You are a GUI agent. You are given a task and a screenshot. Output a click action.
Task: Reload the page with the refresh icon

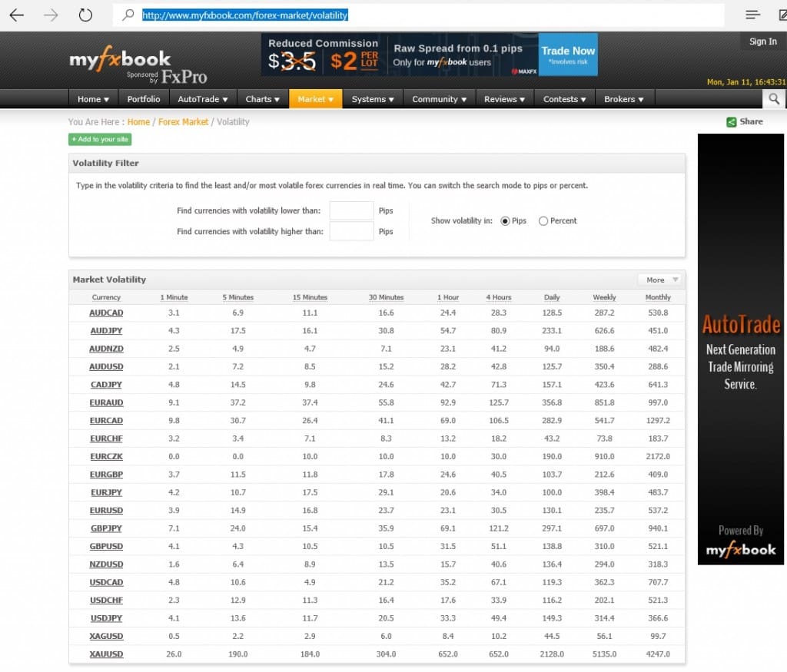tap(85, 15)
